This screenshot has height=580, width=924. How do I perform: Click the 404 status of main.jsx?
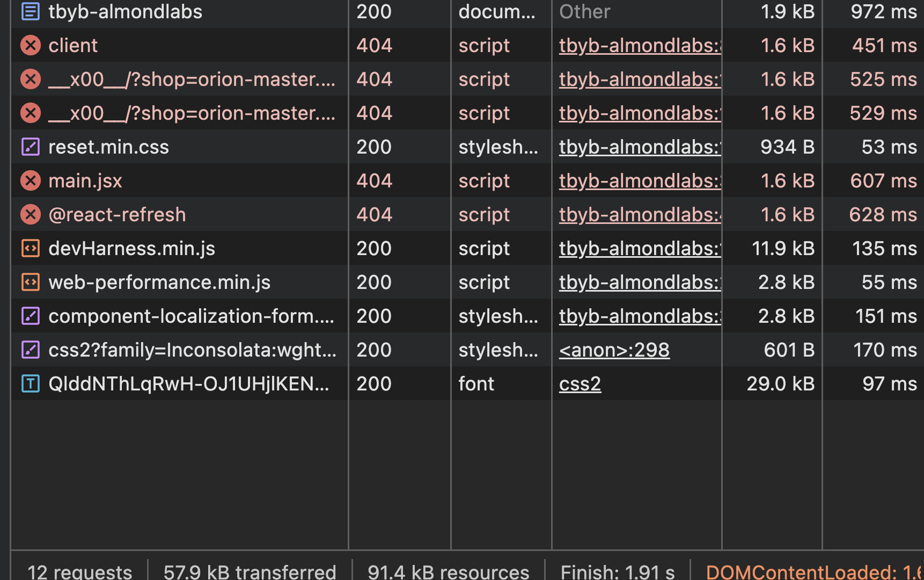pos(375,180)
